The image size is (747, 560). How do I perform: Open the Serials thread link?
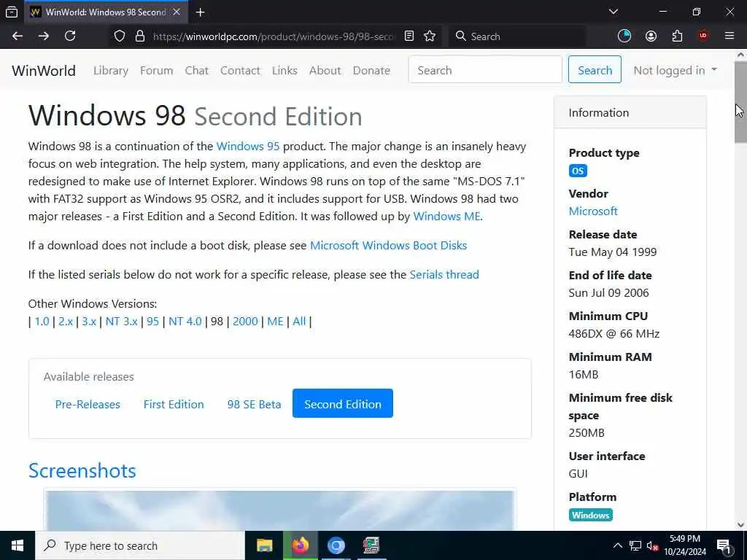click(444, 275)
